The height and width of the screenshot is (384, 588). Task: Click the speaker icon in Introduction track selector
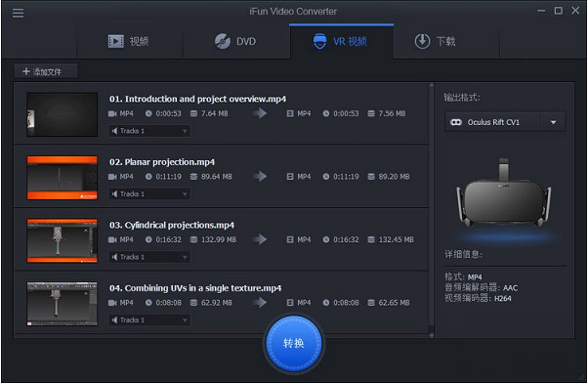point(114,131)
